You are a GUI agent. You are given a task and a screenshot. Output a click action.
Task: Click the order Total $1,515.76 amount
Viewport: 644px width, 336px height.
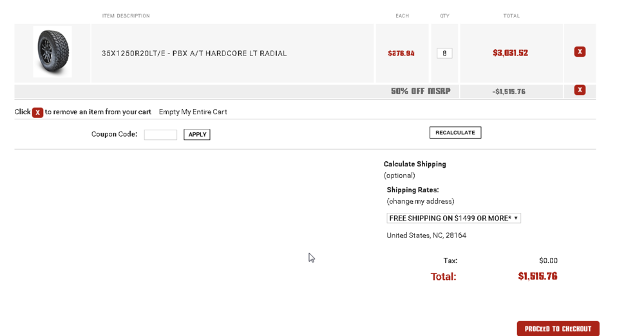coord(537,277)
